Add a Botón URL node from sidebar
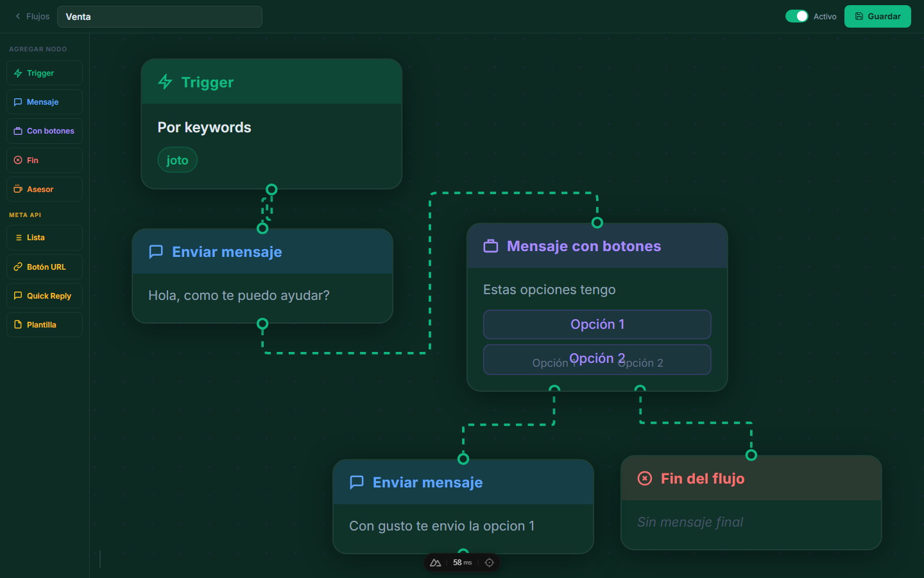This screenshot has height=578, width=924. tap(44, 267)
